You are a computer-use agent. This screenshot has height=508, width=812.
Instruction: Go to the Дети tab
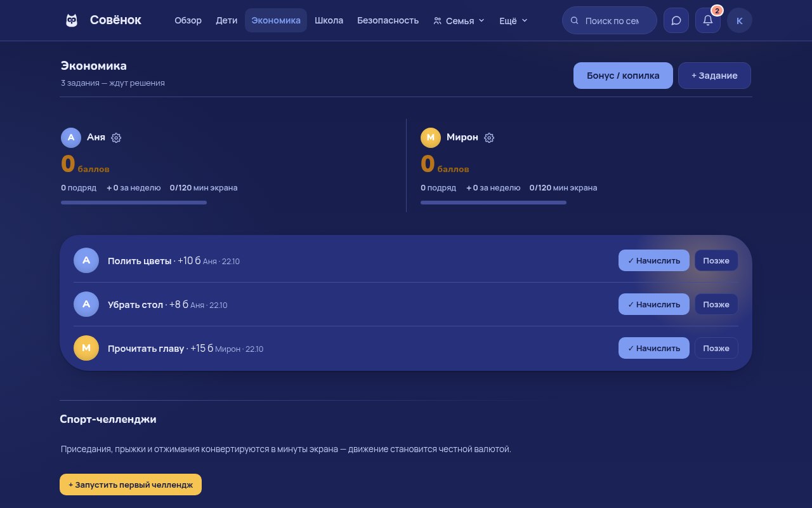click(226, 20)
